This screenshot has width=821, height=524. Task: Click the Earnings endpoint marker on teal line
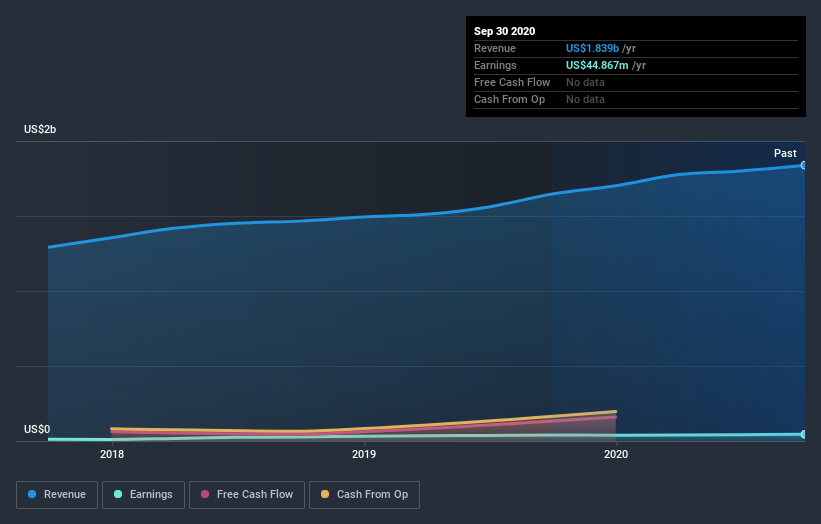click(804, 434)
